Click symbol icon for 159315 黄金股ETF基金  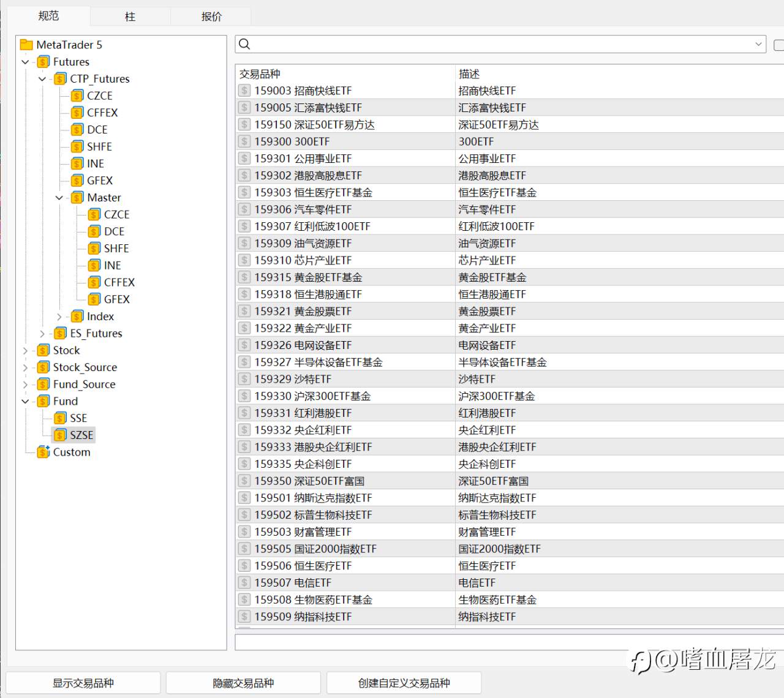244,277
